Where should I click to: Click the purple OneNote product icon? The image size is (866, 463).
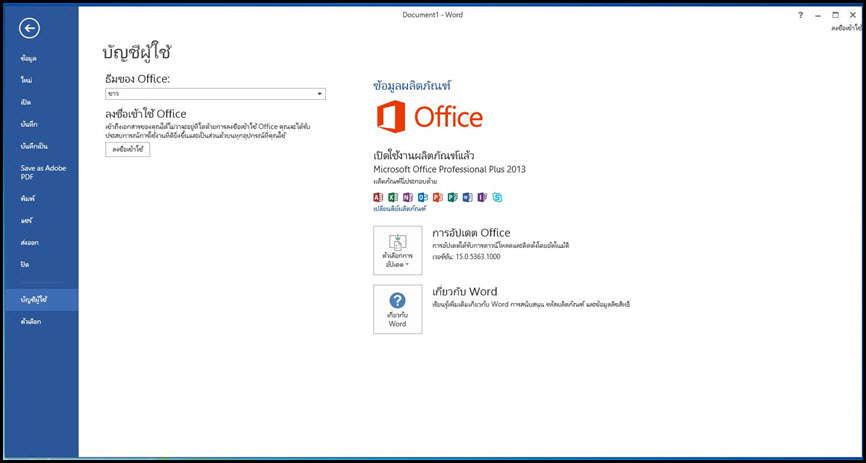point(408,197)
